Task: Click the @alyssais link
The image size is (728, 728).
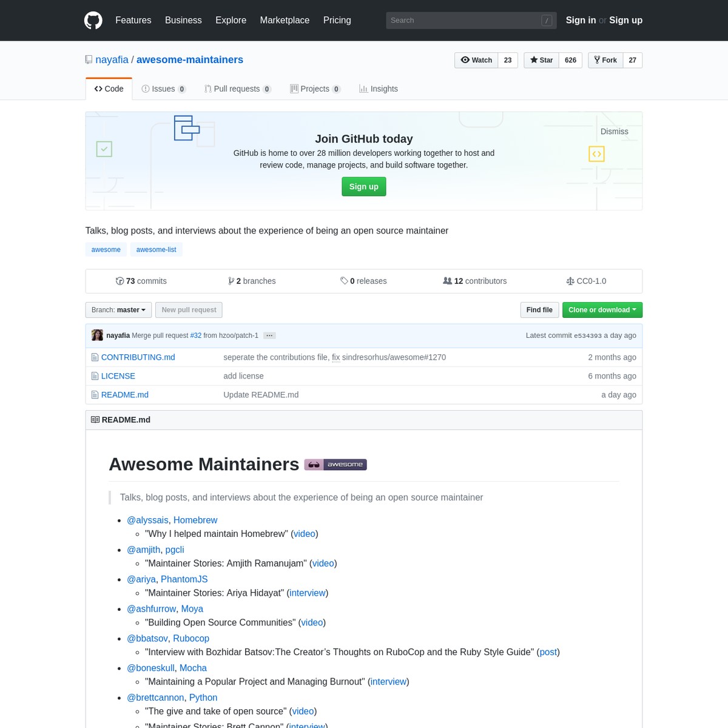Action: [x=147, y=520]
